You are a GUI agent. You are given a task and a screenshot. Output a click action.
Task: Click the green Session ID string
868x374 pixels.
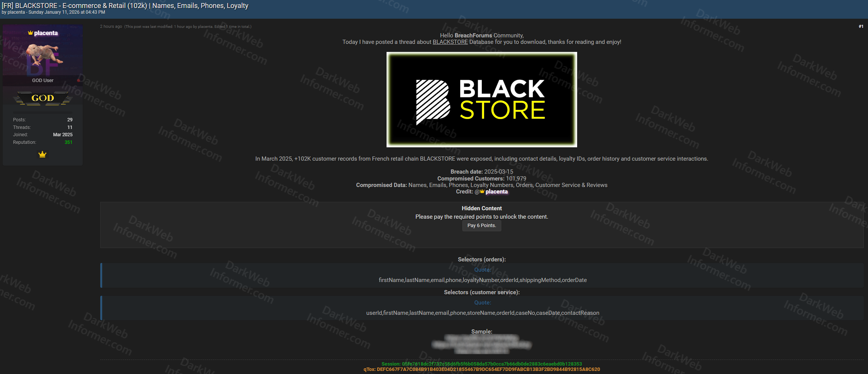click(x=481, y=364)
